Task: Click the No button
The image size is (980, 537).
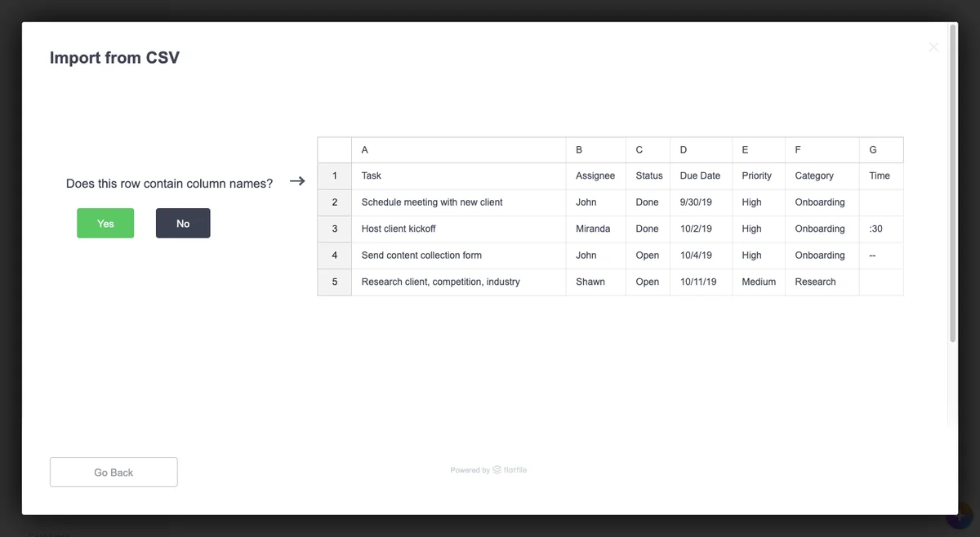Action: 183,223
